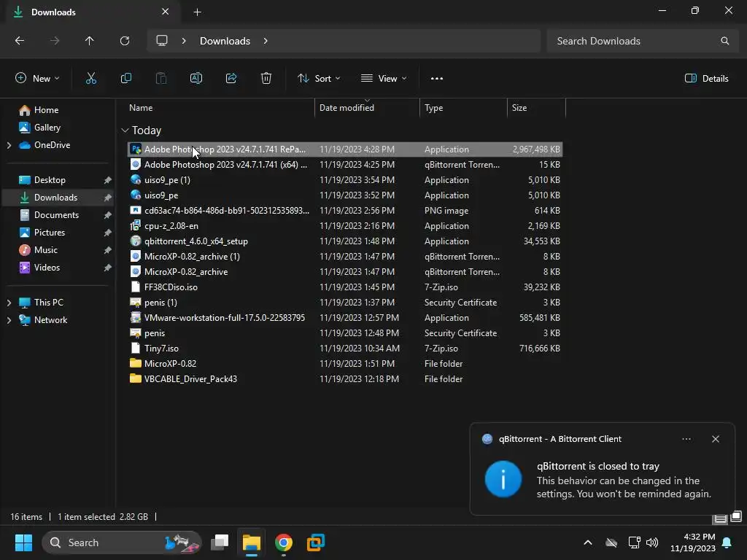
Task: Select qbittorrent_4.6.0_x64_setup file
Action: (x=345, y=241)
